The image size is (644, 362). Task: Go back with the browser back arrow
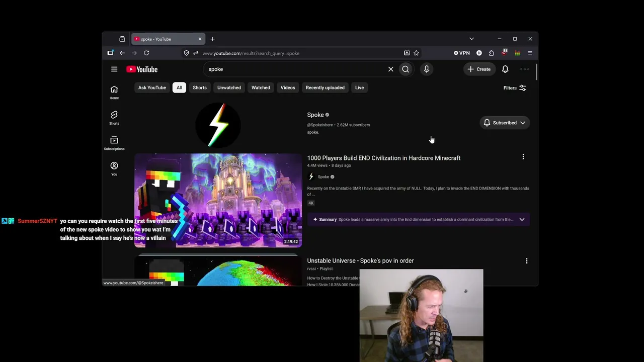[122, 53]
